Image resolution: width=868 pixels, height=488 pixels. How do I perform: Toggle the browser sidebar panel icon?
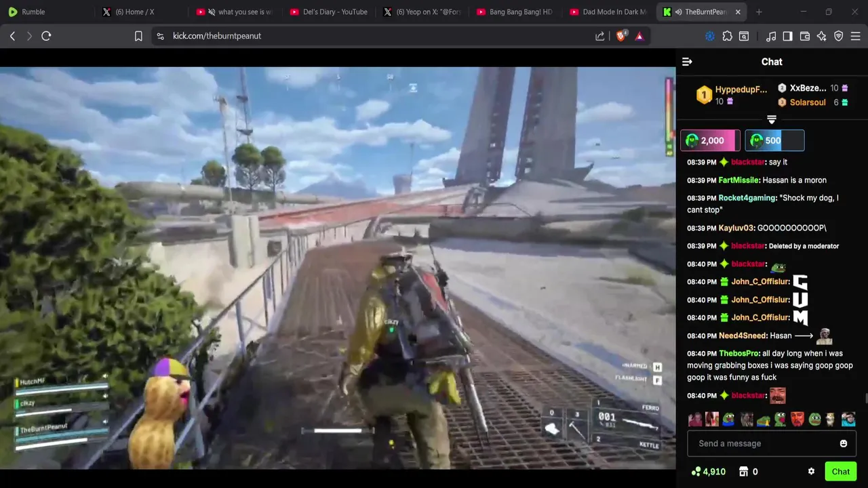coord(787,36)
